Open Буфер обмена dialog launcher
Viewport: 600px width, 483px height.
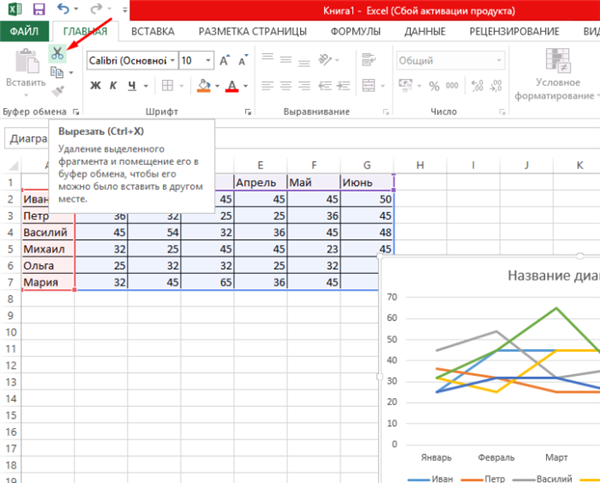(76, 112)
